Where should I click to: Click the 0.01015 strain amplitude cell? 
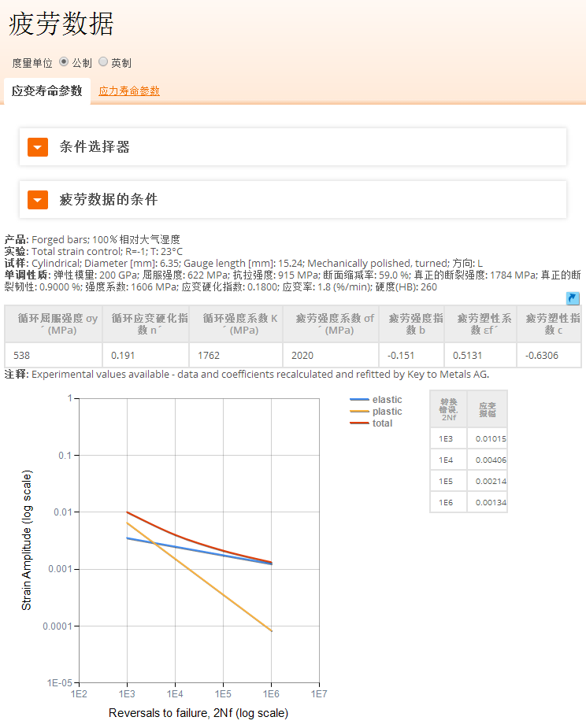click(x=487, y=439)
